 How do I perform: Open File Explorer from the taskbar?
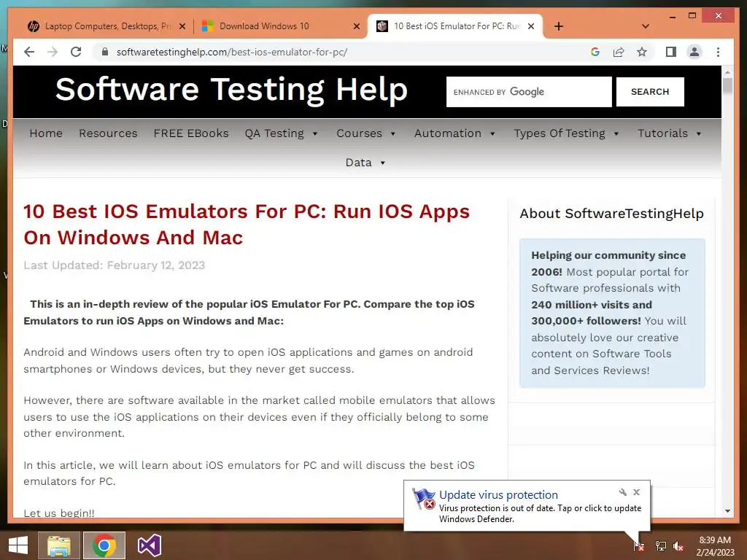click(x=58, y=545)
